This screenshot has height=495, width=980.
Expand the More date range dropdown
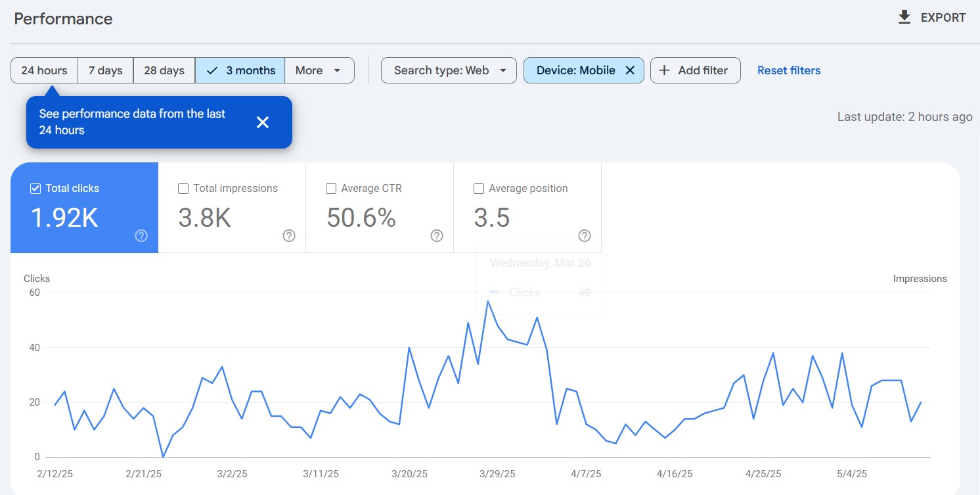[319, 70]
